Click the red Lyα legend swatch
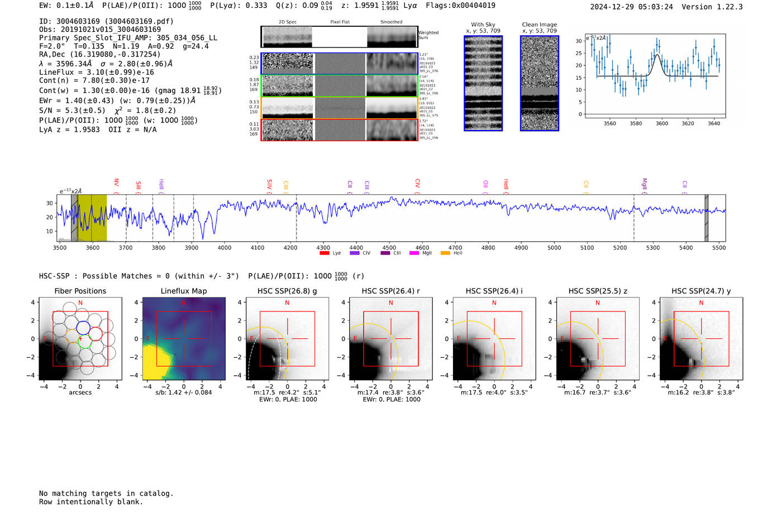This screenshot has height=532, width=782. (x=324, y=253)
